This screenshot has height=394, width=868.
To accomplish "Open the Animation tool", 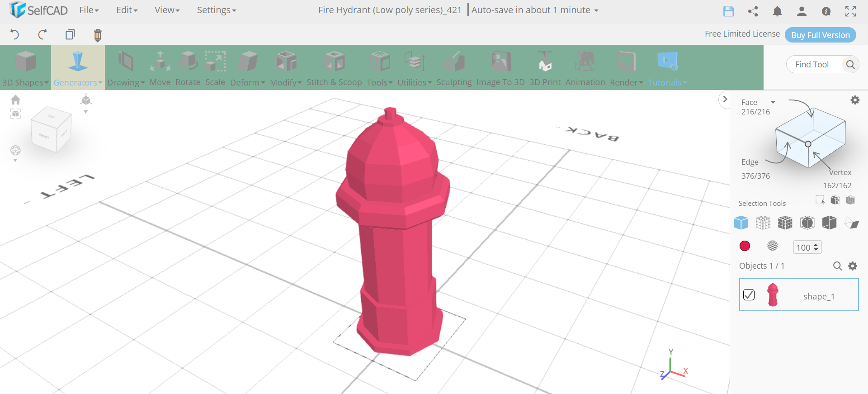I will [585, 67].
